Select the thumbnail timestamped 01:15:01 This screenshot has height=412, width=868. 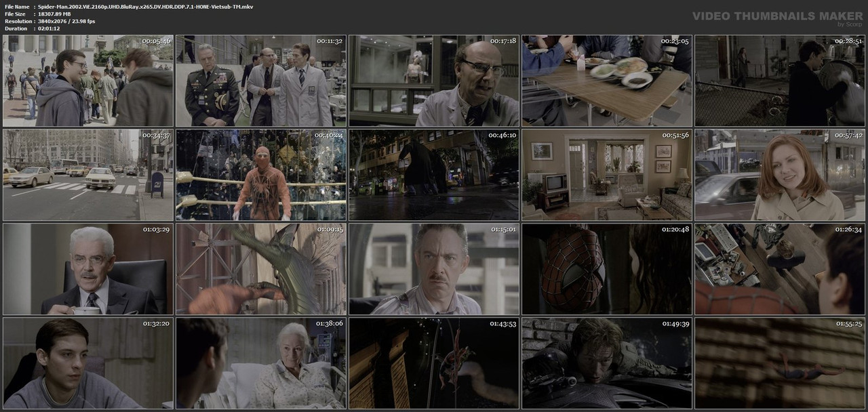point(434,269)
